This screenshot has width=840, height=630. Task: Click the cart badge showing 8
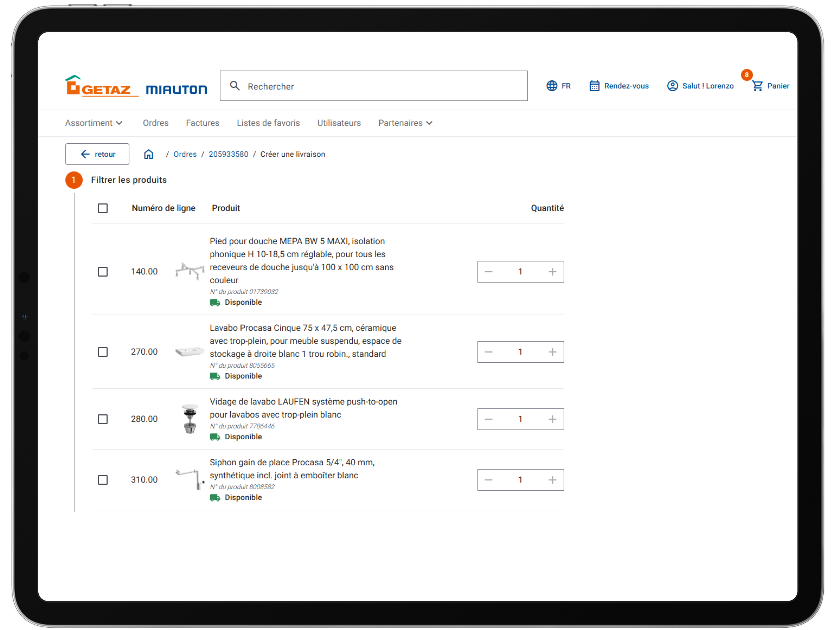click(747, 75)
